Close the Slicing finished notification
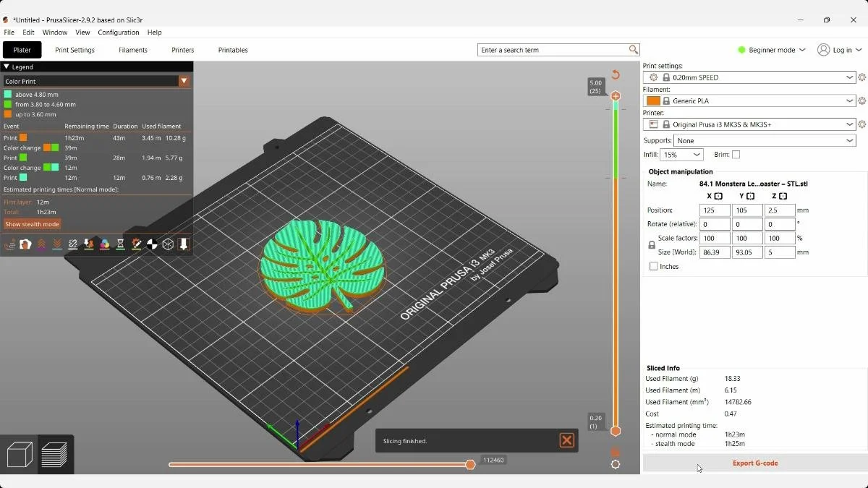Screen dimensions: 868x488 567,440
